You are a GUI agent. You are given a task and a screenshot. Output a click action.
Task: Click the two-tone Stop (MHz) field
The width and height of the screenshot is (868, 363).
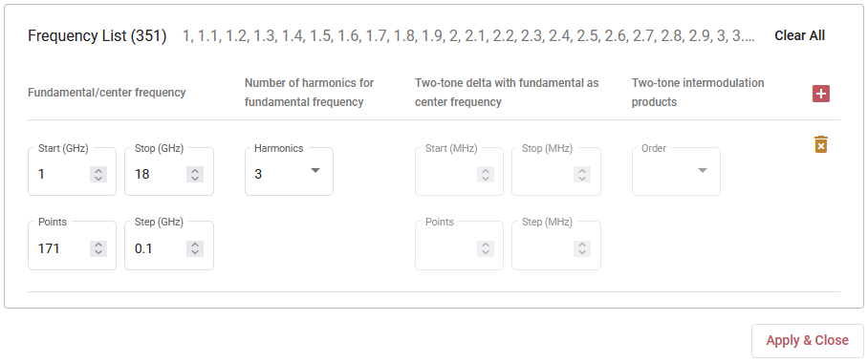click(555, 172)
